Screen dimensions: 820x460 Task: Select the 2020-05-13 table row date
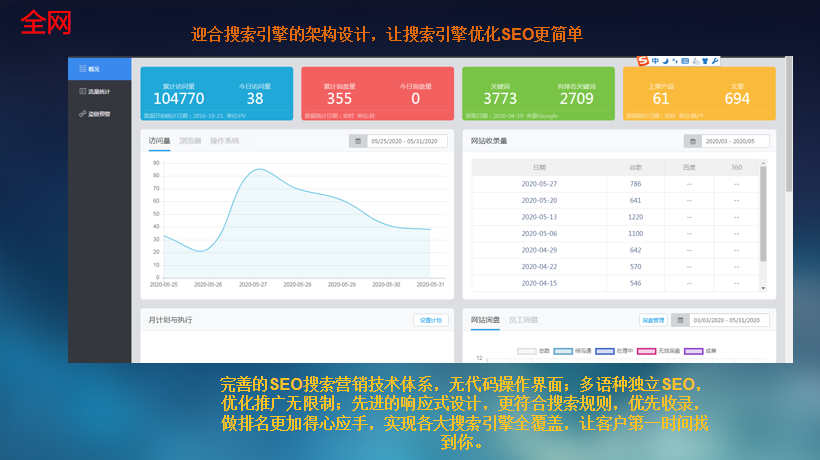539,217
